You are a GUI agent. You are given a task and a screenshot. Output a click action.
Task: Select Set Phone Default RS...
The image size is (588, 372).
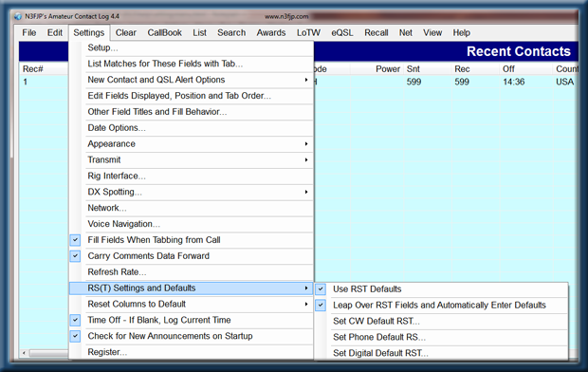point(441,338)
